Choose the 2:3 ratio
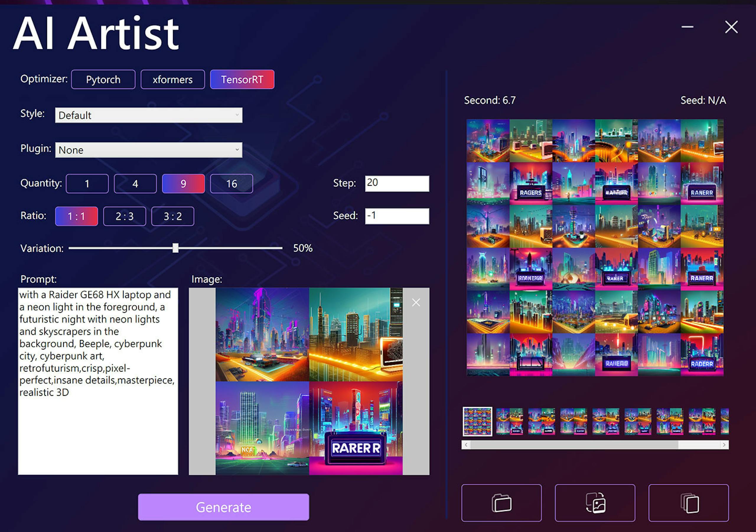This screenshot has height=532, width=756. point(124,216)
